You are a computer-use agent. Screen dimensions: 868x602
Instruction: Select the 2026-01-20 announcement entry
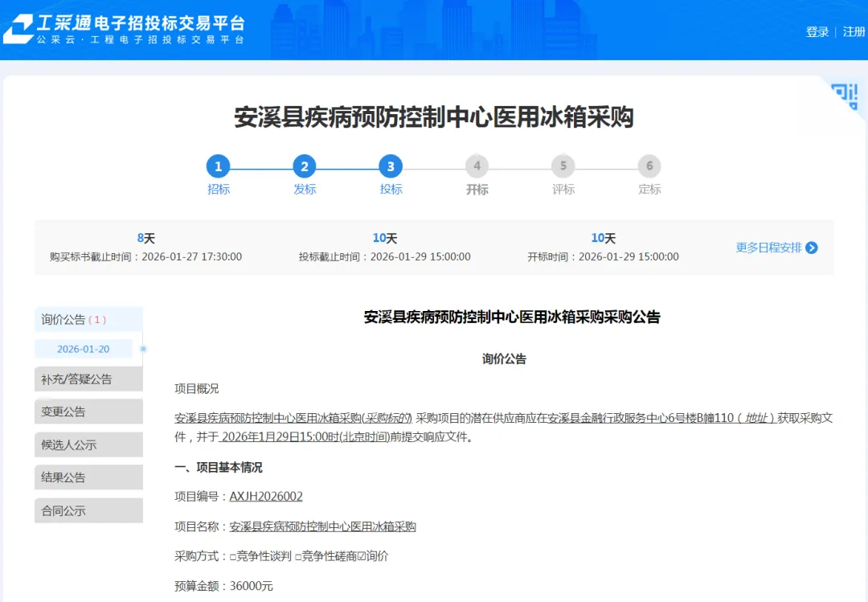[x=84, y=349]
